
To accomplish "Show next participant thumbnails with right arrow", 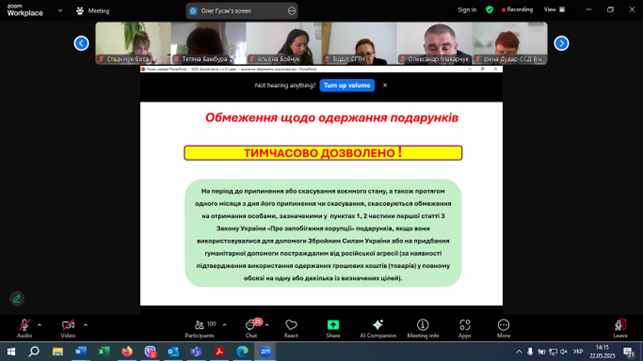I will pyautogui.click(x=561, y=43).
